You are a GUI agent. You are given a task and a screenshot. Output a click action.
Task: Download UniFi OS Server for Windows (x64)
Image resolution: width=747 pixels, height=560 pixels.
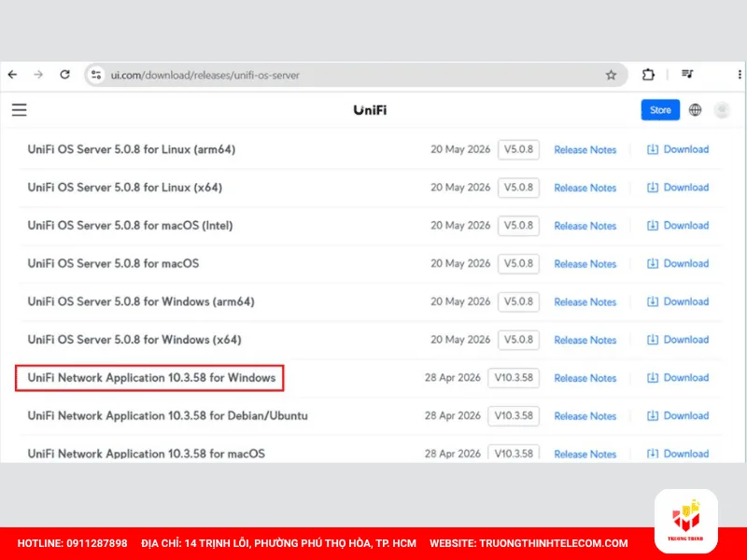678,340
